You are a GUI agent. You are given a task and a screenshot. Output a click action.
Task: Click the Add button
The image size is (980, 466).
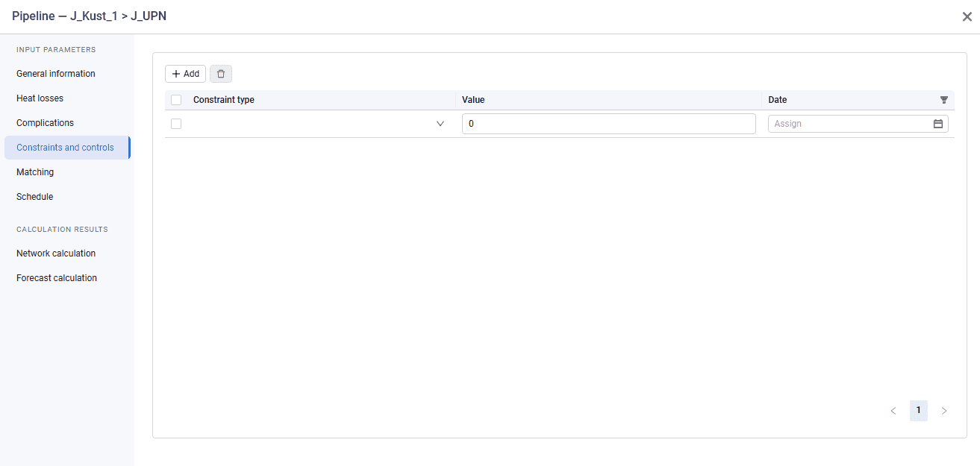(x=185, y=74)
